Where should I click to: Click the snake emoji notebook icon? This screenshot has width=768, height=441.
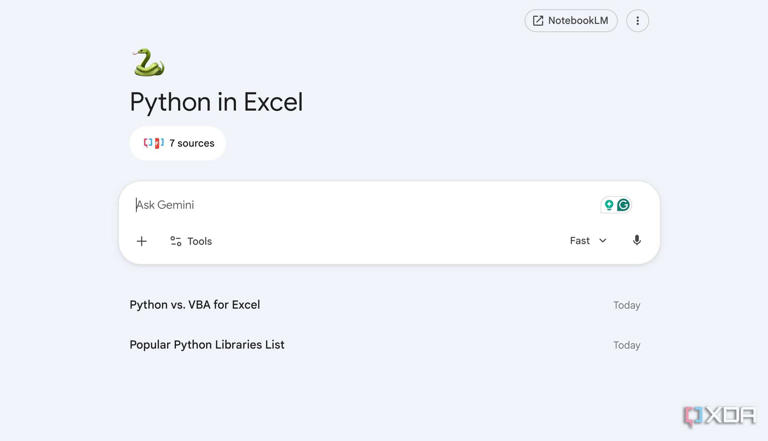[x=148, y=62]
